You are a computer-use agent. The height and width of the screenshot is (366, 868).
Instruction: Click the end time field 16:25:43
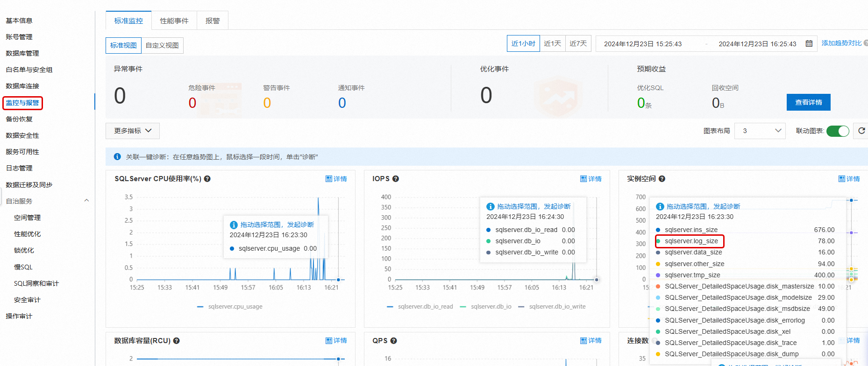coord(757,44)
